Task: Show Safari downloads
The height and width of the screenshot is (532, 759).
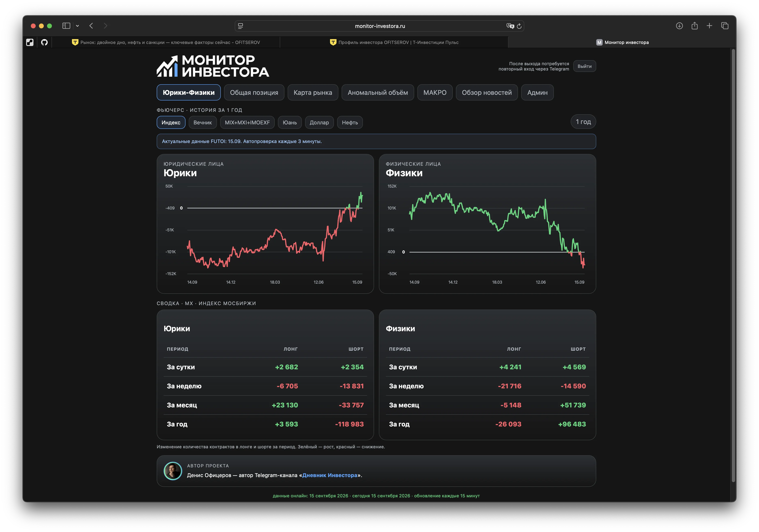Action: (x=679, y=26)
